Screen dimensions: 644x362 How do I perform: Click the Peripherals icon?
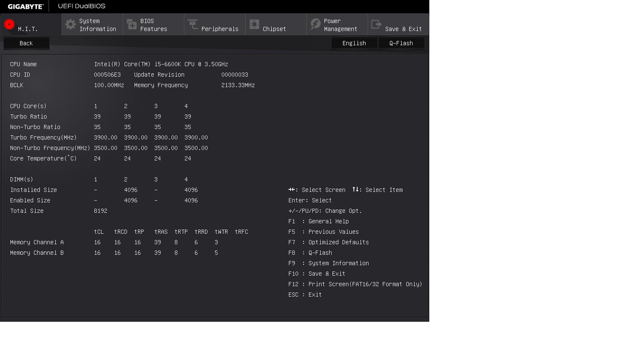pos(193,24)
